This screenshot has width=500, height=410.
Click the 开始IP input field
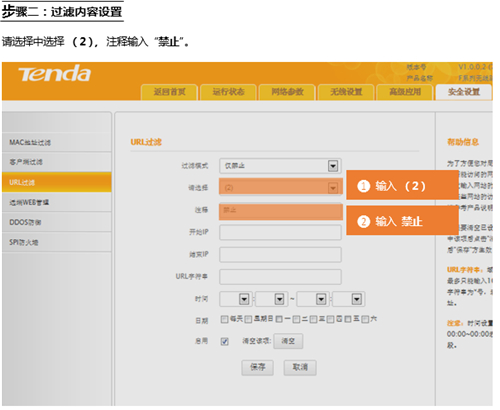(280, 232)
